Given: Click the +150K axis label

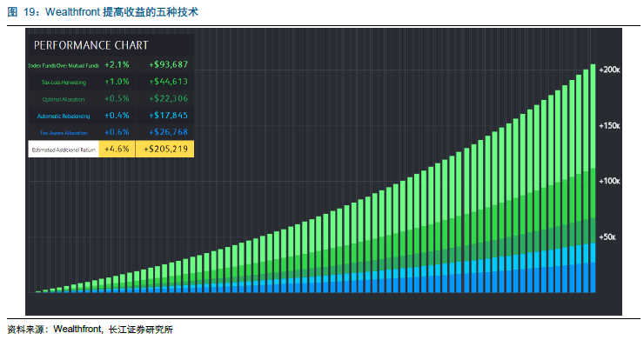Looking at the screenshot, I should (609, 125).
